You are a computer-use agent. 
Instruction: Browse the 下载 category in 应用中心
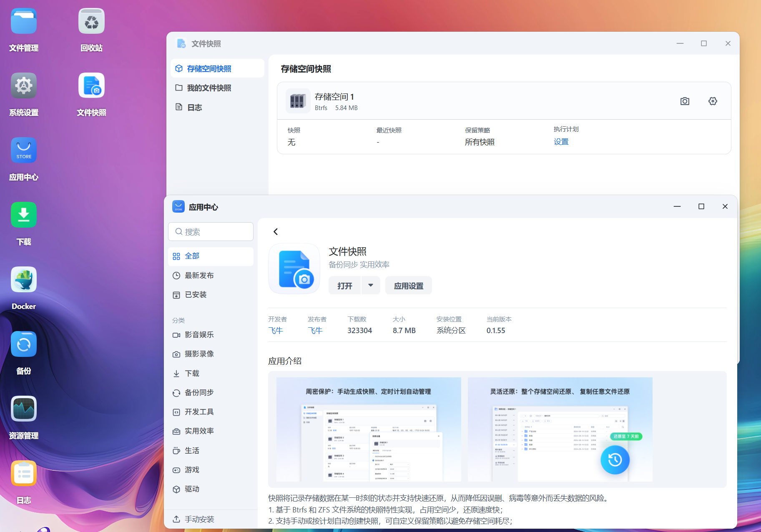click(x=211, y=374)
